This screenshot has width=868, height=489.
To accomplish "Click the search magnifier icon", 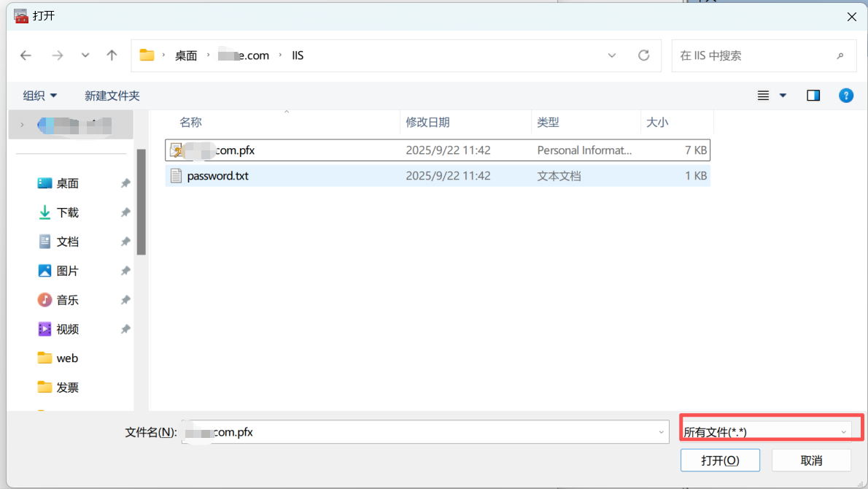I will point(840,55).
